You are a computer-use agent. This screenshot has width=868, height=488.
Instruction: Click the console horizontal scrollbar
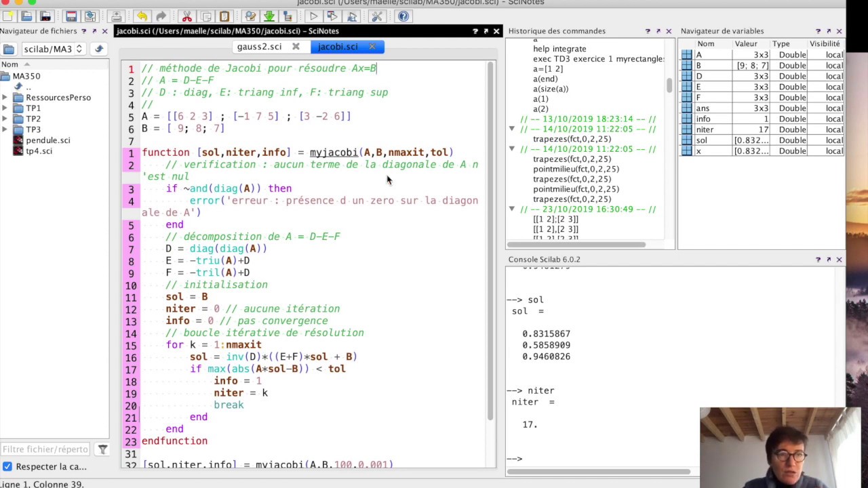[x=599, y=472]
